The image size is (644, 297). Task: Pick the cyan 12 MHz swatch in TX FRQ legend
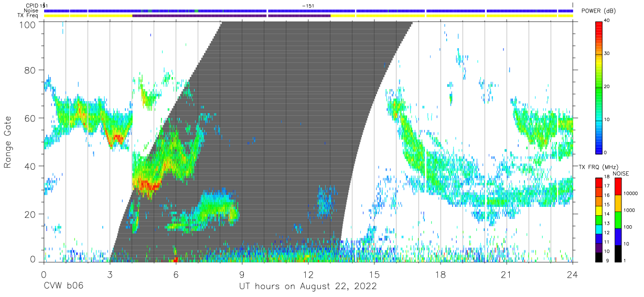pyautogui.click(x=598, y=229)
